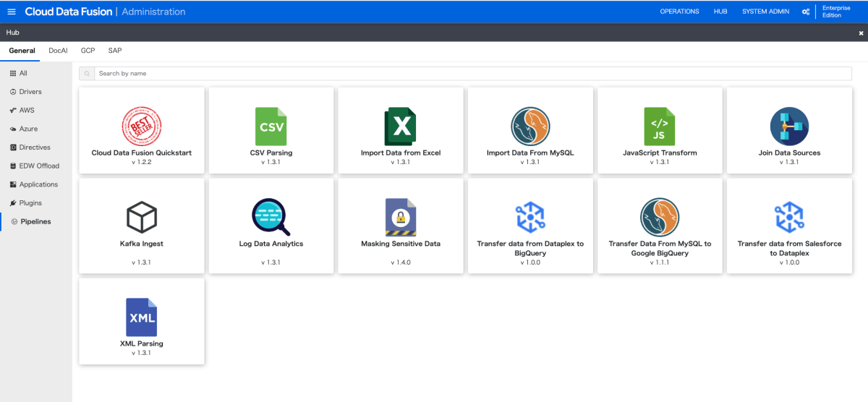This screenshot has height=402, width=868.
Task: Click the Import Data From MySQL dolphin icon
Action: pos(530,127)
